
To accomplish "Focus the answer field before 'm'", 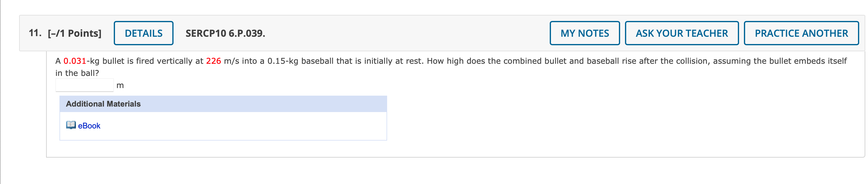I will (x=85, y=85).
